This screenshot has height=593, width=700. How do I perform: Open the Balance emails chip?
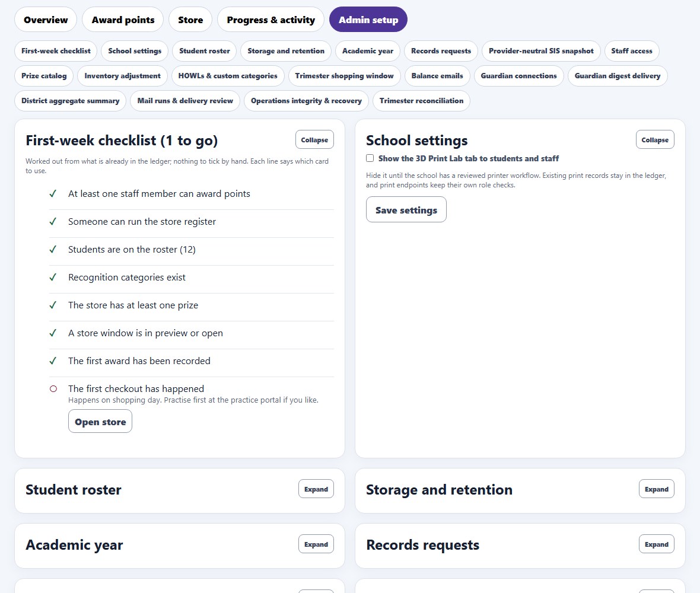(x=437, y=76)
